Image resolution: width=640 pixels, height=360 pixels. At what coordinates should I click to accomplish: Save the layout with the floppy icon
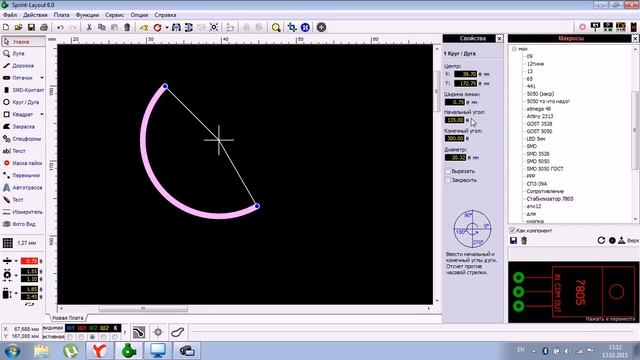click(31, 27)
